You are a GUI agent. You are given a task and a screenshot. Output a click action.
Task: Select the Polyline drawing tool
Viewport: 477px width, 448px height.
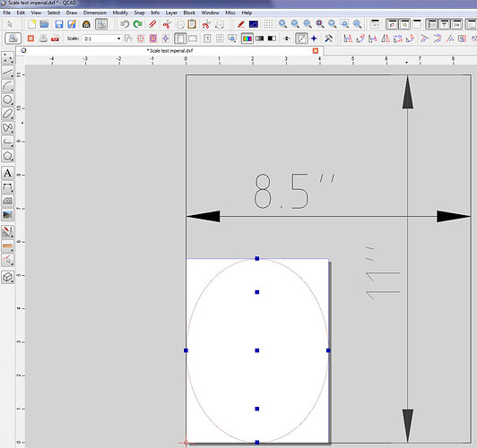pos(7,142)
